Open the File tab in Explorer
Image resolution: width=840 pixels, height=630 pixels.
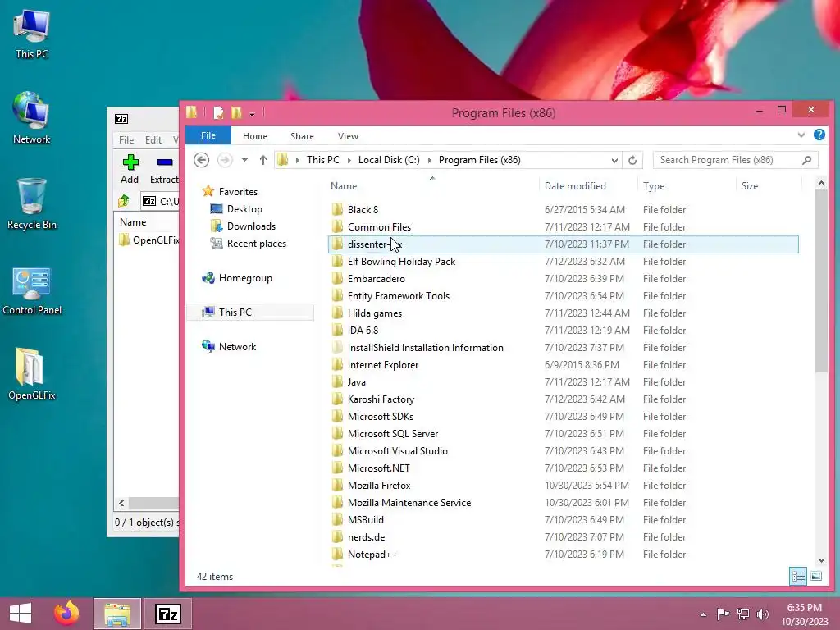(x=208, y=135)
